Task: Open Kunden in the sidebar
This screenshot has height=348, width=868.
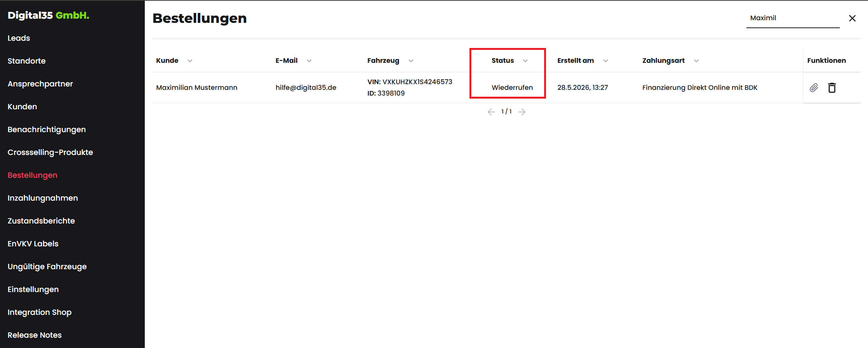Action: coord(22,107)
